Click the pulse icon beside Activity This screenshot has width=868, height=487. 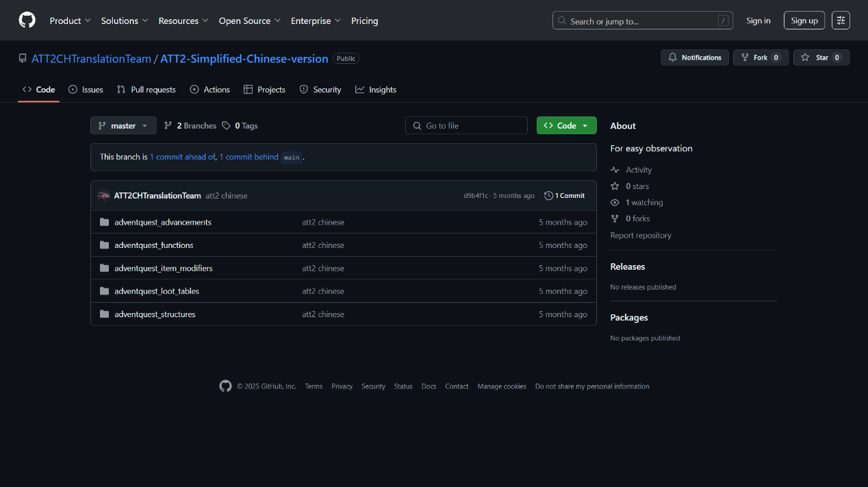click(615, 170)
